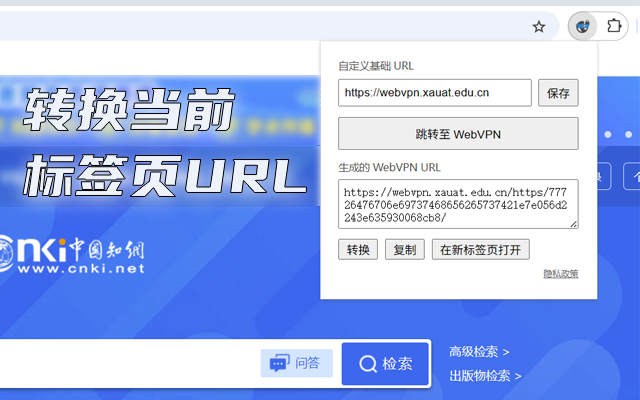Open 出版物检索 publication search link
This screenshot has height=400, width=640.
coord(485,376)
